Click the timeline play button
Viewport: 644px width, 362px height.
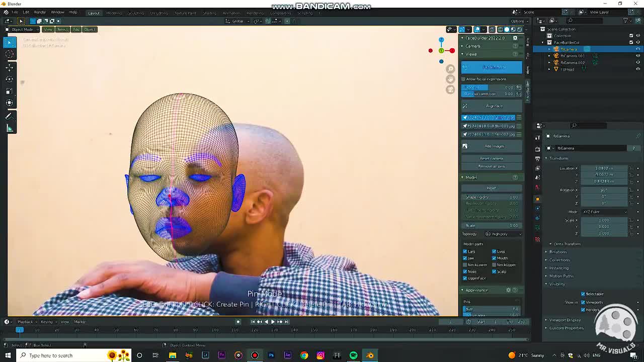(x=273, y=322)
